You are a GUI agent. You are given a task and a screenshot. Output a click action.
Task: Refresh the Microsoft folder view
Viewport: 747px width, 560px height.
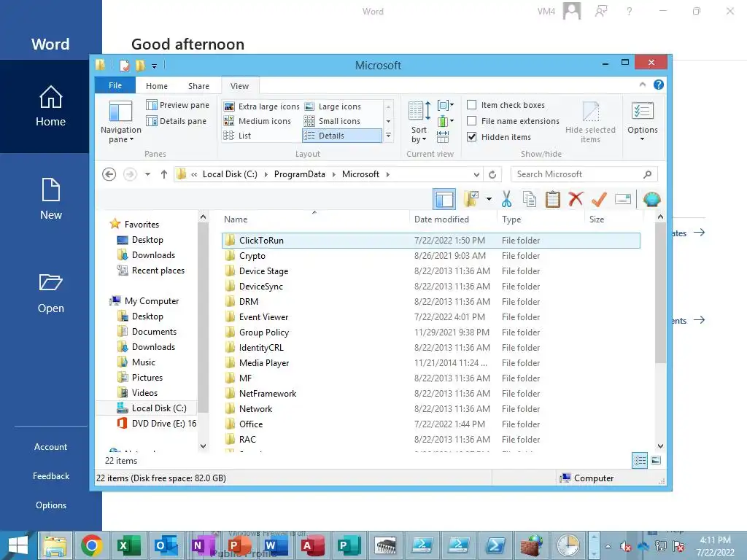click(492, 175)
